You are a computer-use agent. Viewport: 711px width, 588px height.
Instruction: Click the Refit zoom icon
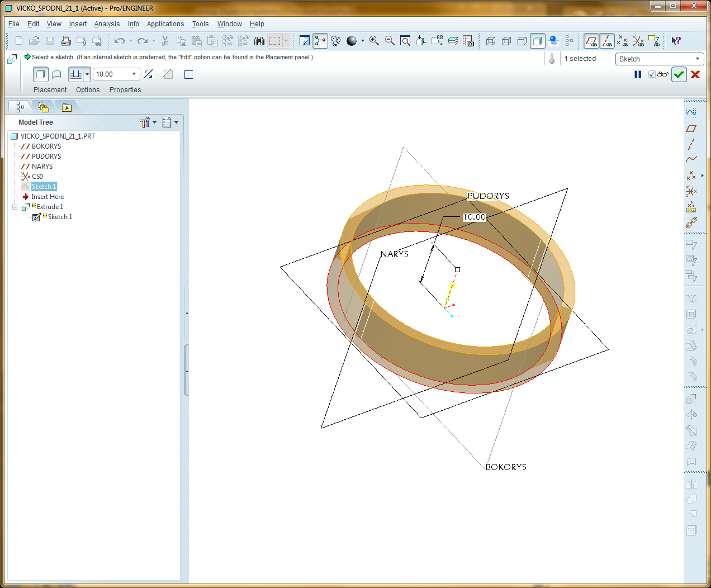point(405,41)
